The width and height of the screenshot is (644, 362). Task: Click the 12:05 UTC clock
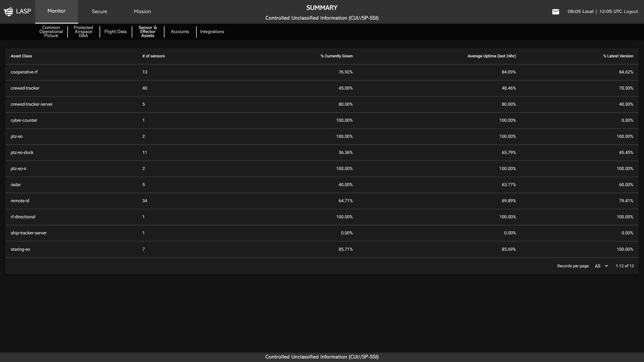(x=611, y=11)
